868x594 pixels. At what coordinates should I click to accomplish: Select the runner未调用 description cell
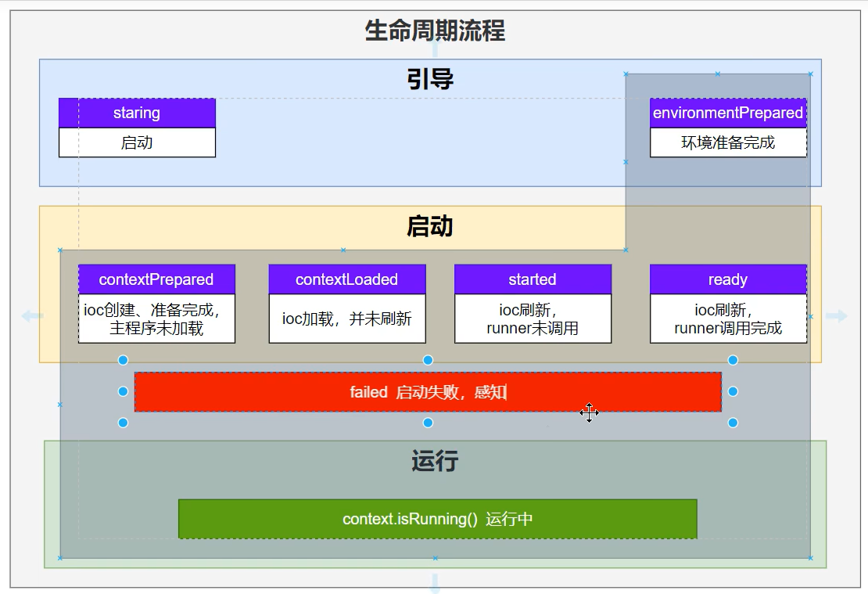pos(533,319)
